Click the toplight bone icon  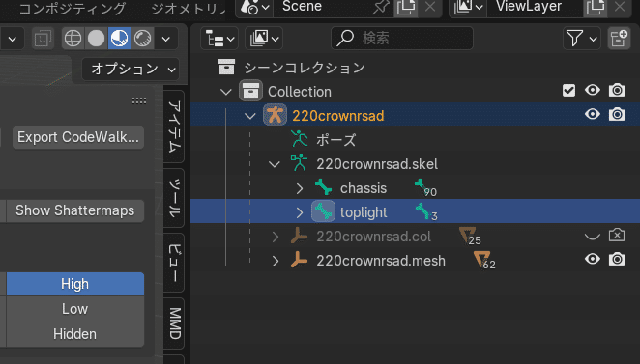pos(323,211)
